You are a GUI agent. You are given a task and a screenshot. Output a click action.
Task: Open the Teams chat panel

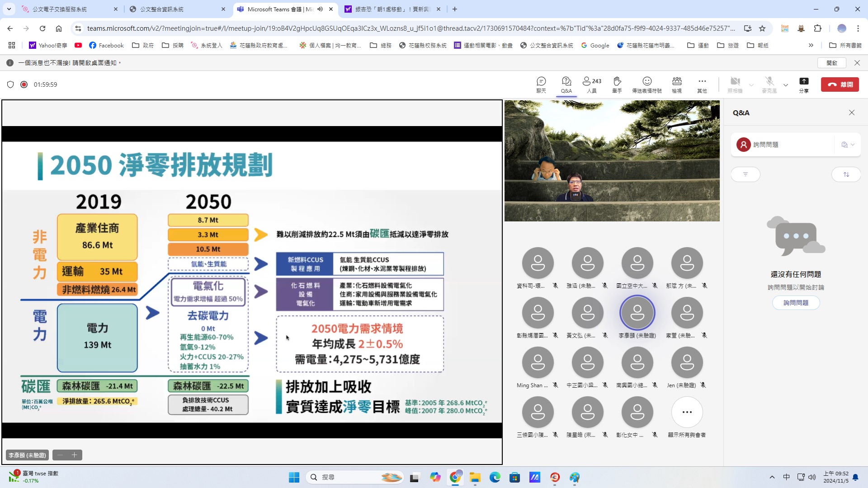point(541,84)
